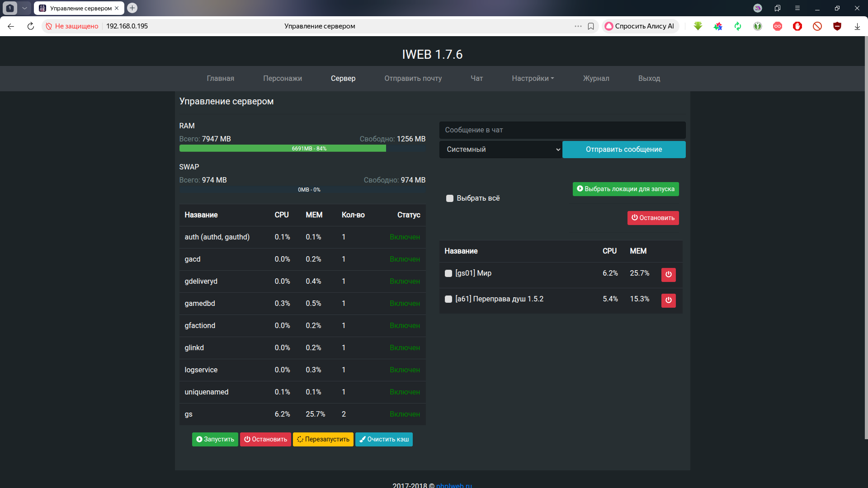Check the [a61] Переправа душ checkbox
This screenshot has height=488, width=868.
pyautogui.click(x=448, y=299)
